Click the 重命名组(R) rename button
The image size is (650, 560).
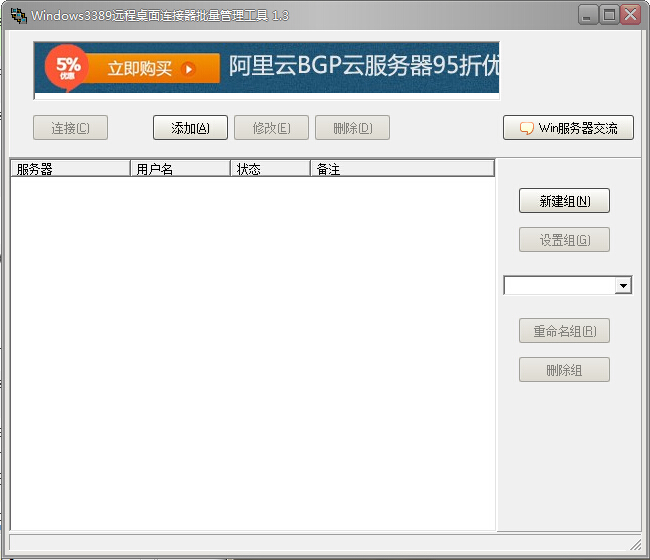click(564, 331)
